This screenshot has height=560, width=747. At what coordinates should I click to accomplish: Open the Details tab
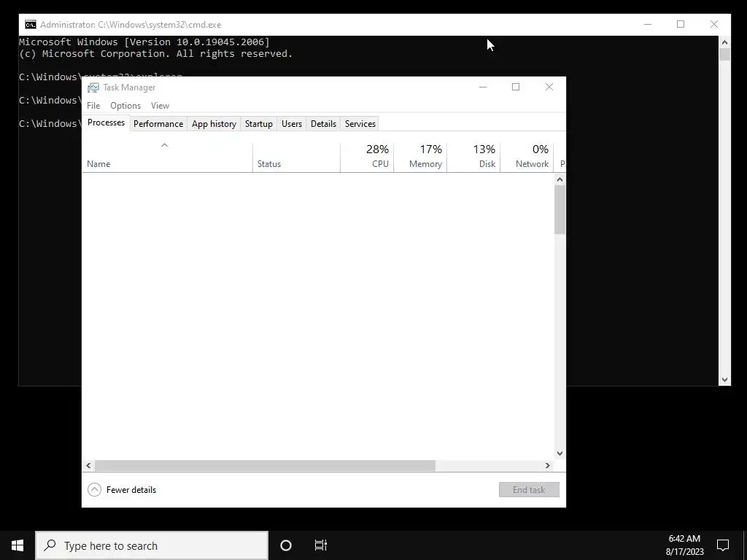(323, 124)
